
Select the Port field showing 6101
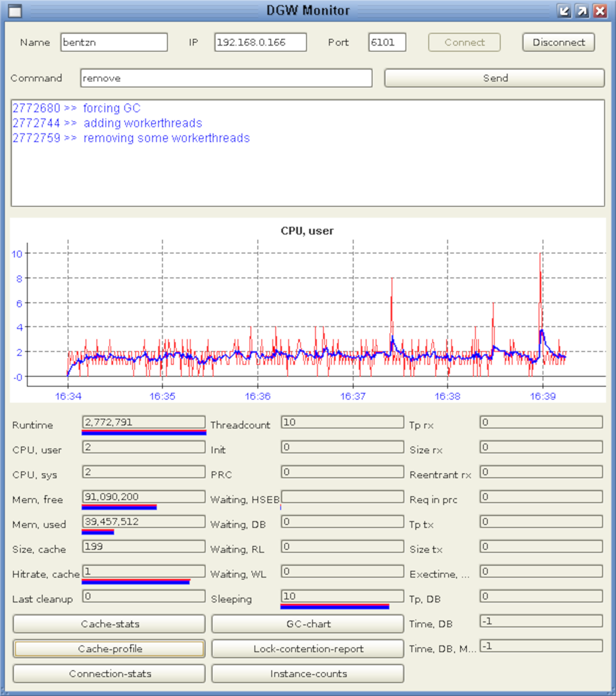(x=387, y=42)
